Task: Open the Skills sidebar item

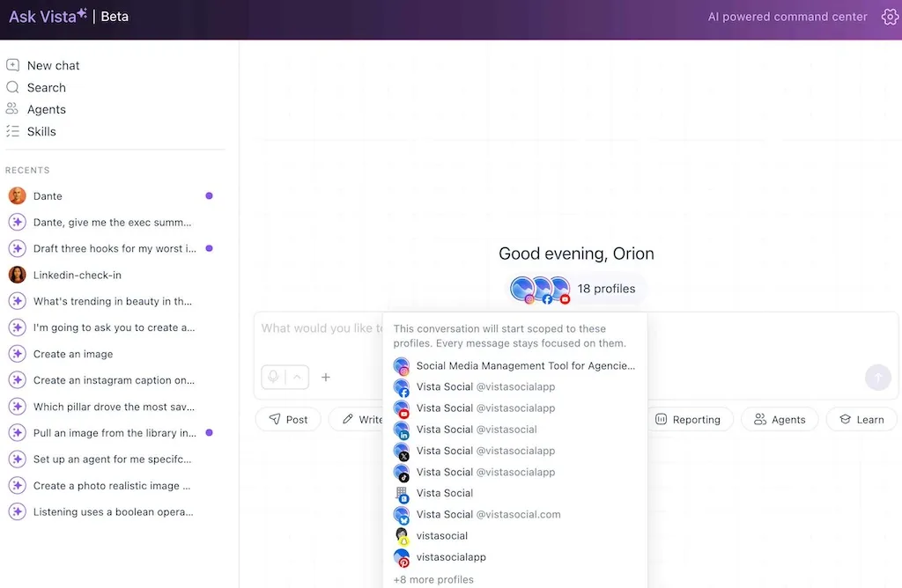Action: [x=31, y=132]
